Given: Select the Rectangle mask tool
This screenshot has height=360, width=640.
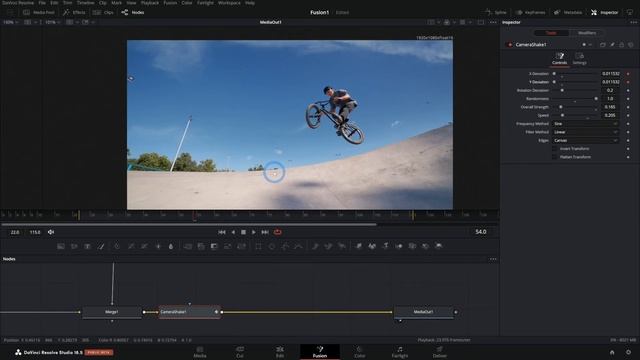Looking at the screenshot, I should click(258, 246).
